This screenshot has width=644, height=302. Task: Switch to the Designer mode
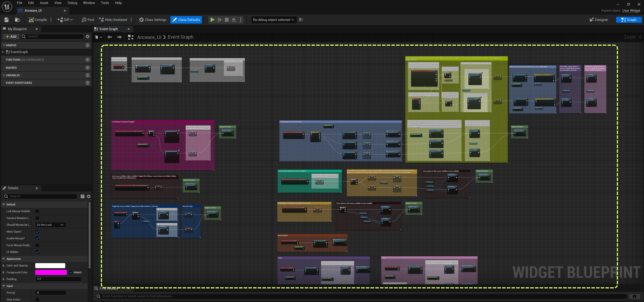pos(599,20)
